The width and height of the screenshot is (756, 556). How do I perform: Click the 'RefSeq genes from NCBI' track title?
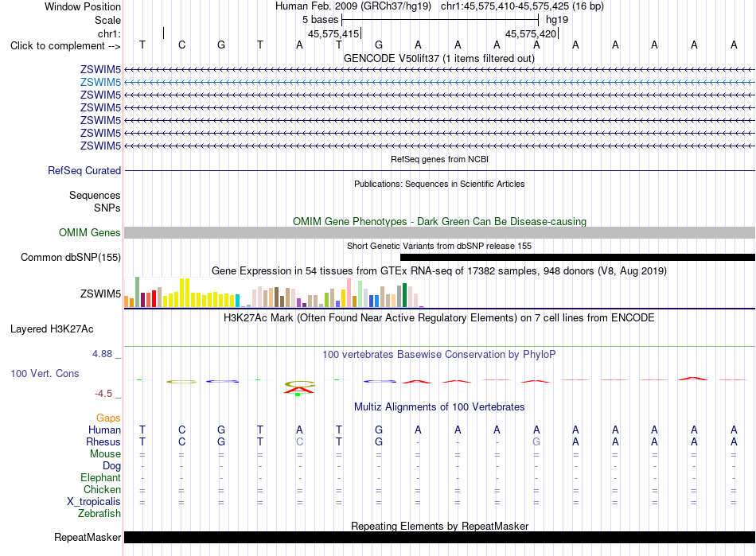pos(439,159)
